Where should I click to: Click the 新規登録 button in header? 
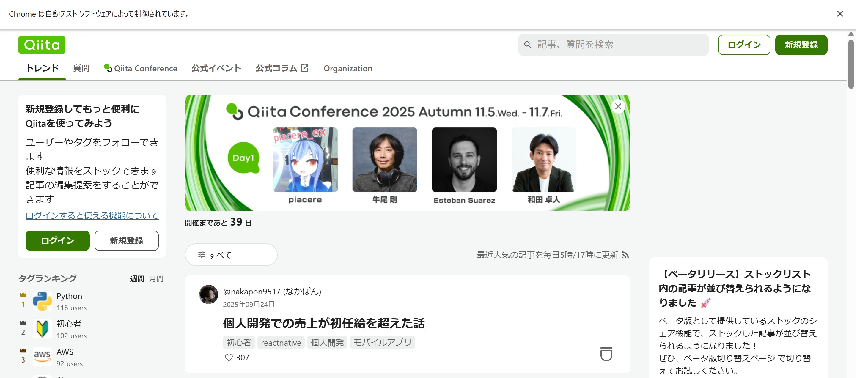pos(801,45)
